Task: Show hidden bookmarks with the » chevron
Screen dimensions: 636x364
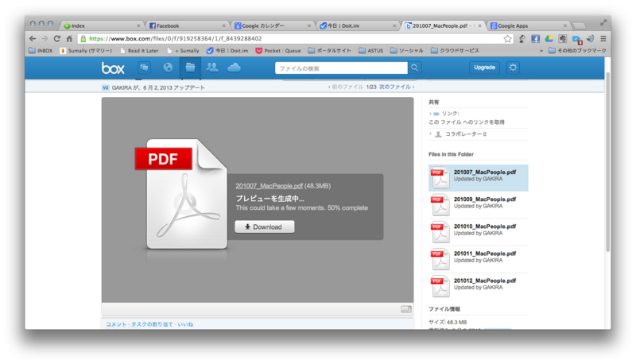Action: (x=541, y=51)
